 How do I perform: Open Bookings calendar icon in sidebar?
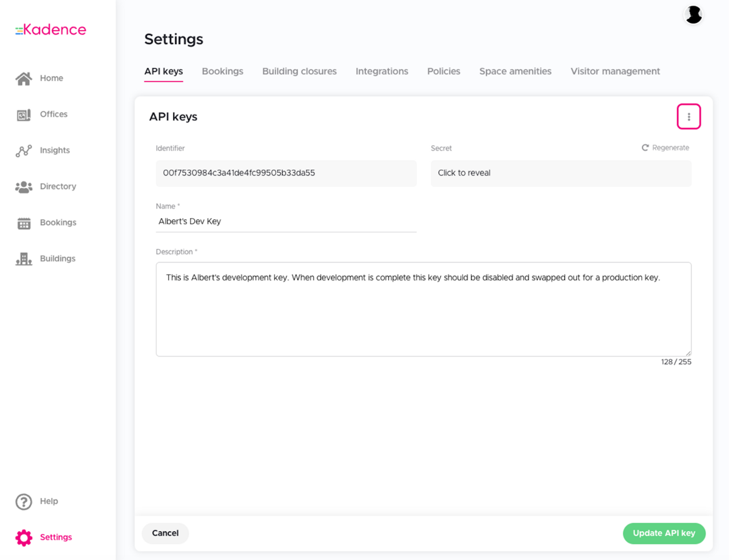tap(23, 223)
